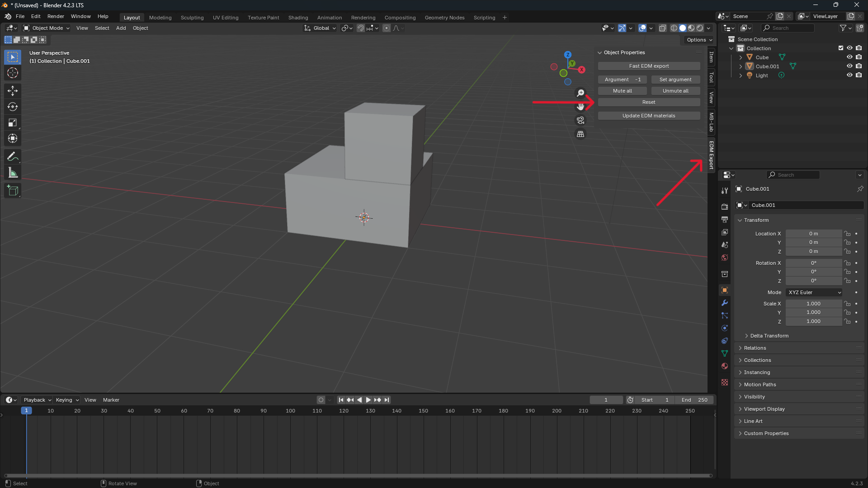Click the Reset button
Screen dimensions: 868x488
(x=649, y=102)
